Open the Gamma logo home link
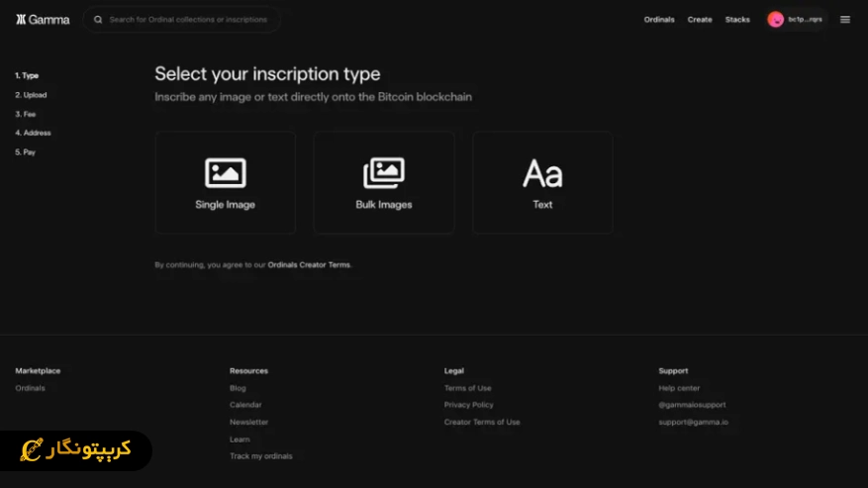The width and height of the screenshot is (868, 488). click(43, 20)
